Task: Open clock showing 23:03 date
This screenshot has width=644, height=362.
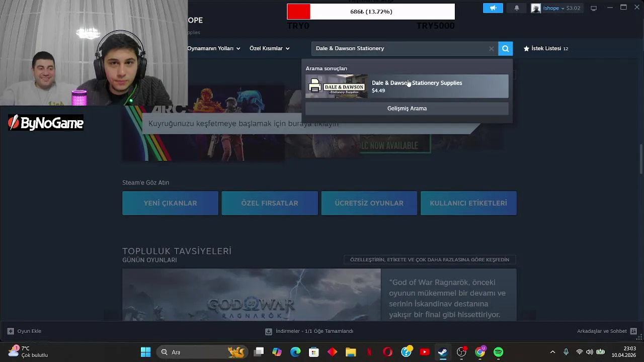Action: click(x=624, y=352)
